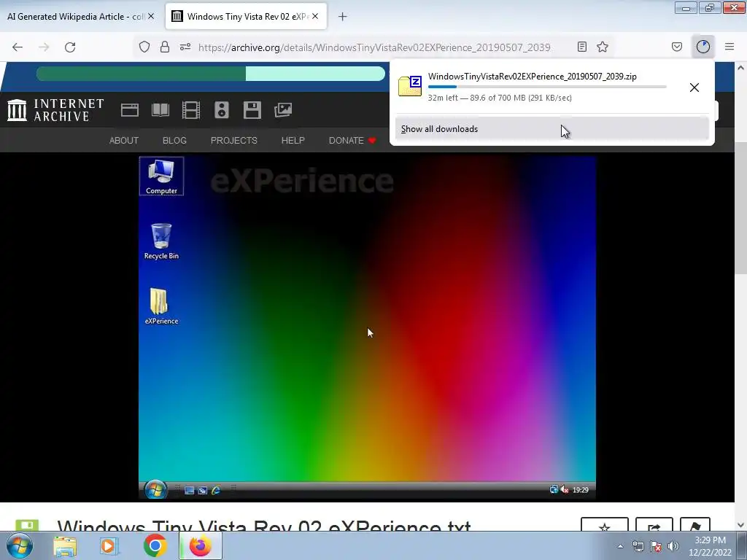Click the page vertical scrollbar thumb
747x560 pixels.
click(741, 208)
